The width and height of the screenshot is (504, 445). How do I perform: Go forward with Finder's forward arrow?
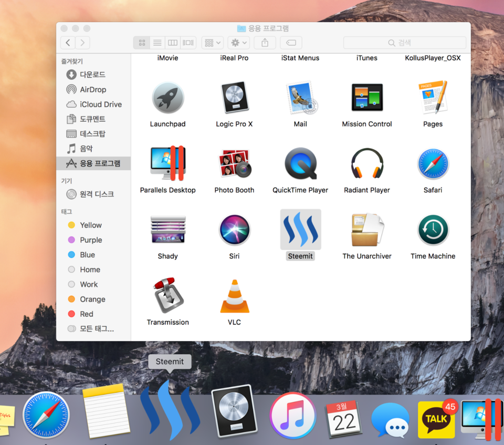(x=82, y=43)
